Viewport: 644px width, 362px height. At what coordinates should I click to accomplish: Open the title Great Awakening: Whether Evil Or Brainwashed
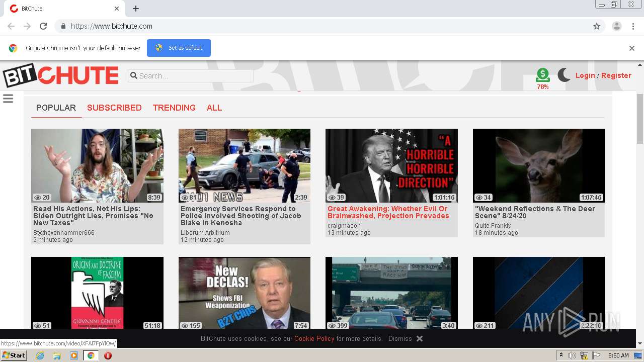click(x=388, y=212)
